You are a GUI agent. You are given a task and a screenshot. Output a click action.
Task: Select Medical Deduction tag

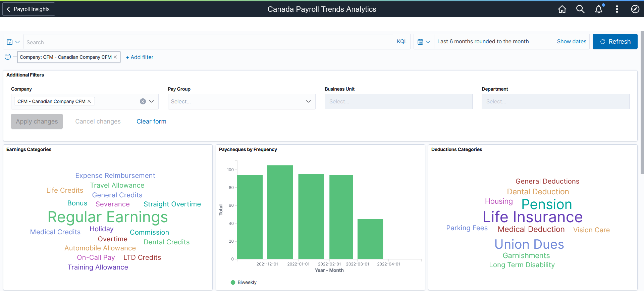531,229
